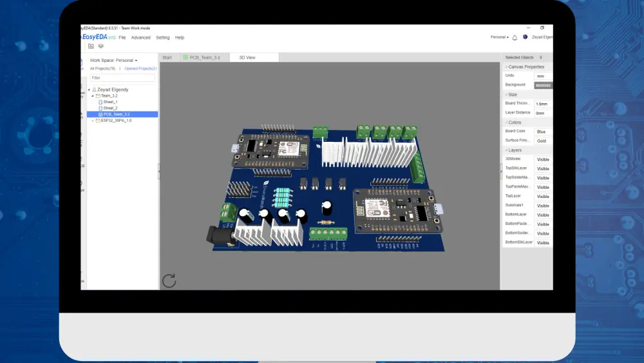Toggle BottomLayer Visible setting
644x363 pixels.
(543, 215)
